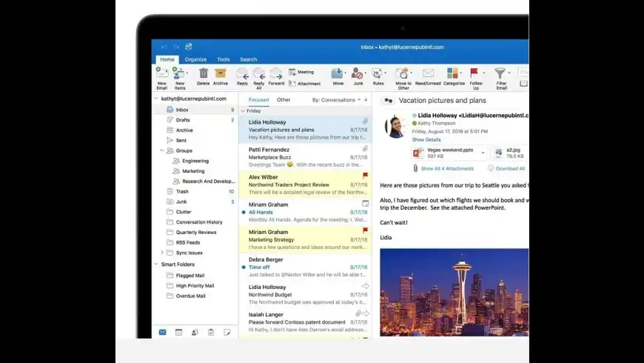
Task: Archive the selected email
Action: pyautogui.click(x=220, y=76)
